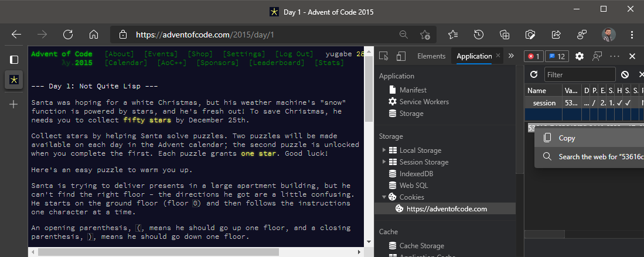
Task: Open the [Calendar] link
Action: tap(125, 63)
